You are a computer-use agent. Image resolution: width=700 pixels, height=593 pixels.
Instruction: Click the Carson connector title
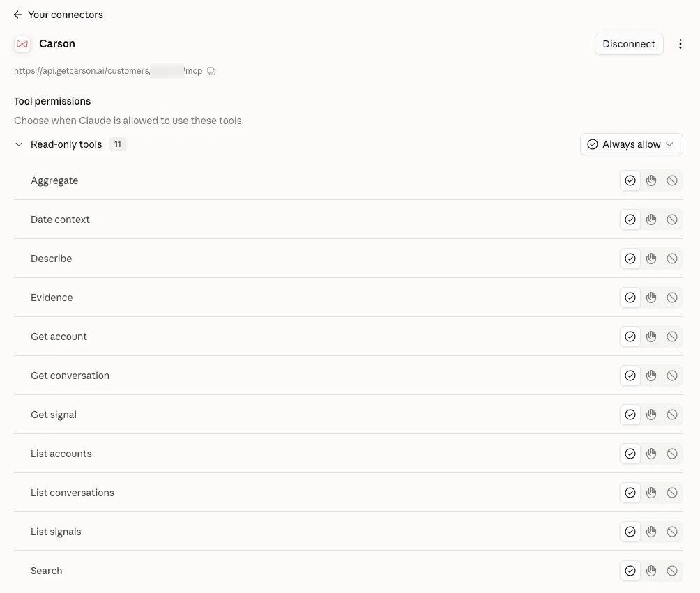tap(57, 44)
